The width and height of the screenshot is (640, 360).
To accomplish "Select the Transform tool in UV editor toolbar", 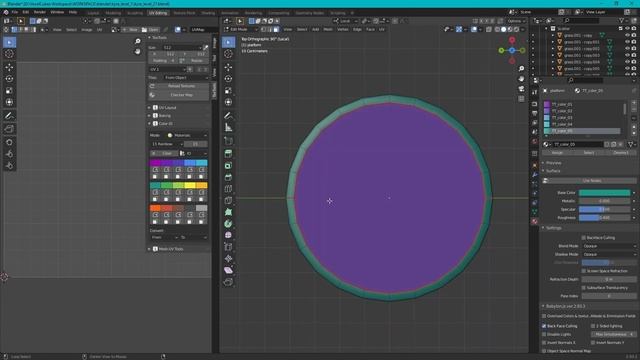I will 9,102.
